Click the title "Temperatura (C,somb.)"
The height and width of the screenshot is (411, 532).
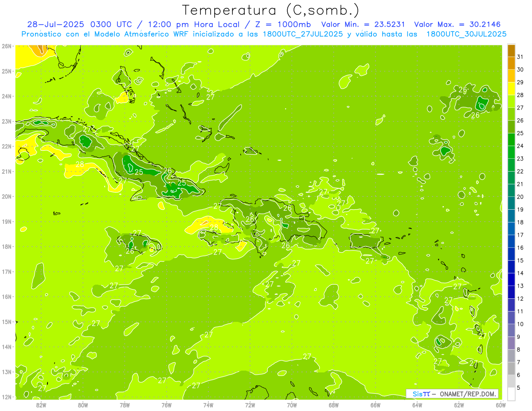tap(270, 10)
